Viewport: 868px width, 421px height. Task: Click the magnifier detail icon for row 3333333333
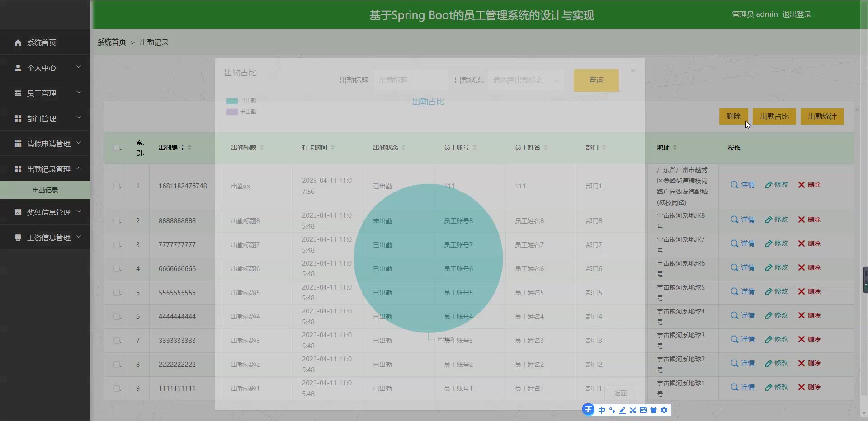(735, 339)
